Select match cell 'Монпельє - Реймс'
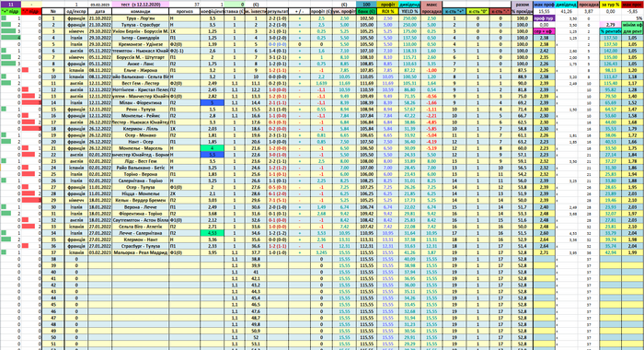This screenshot has width=644, height=350. [x=140, y=116]
